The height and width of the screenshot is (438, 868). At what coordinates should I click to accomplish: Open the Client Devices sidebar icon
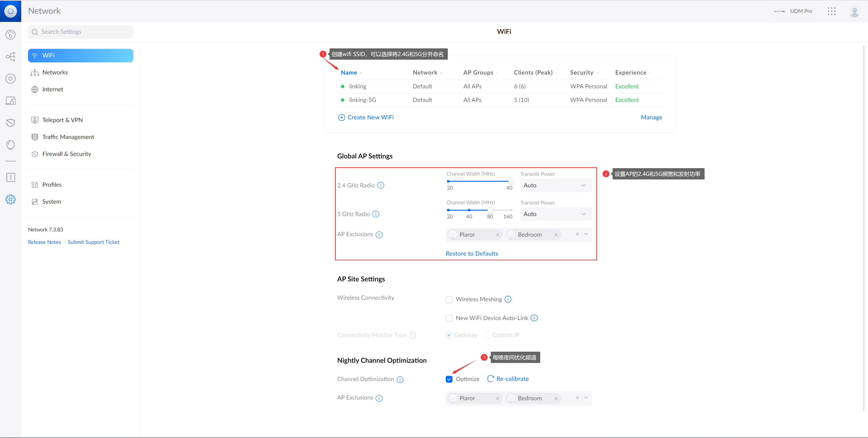tap(10, 100)
